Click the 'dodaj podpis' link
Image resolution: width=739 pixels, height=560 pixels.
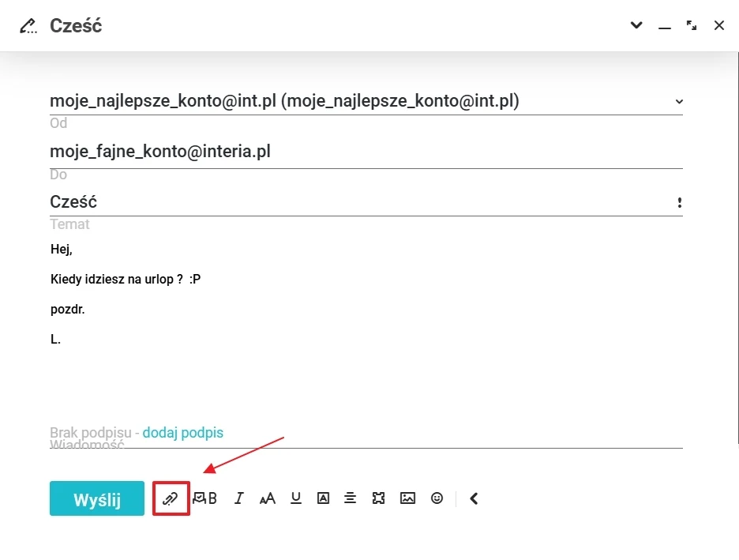(x=183, y=432)
